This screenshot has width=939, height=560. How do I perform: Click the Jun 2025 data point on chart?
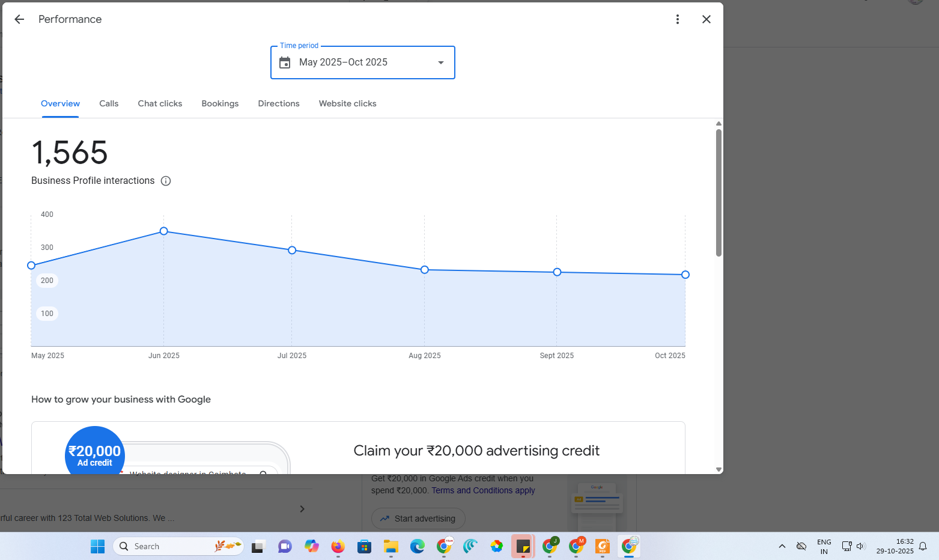pyautogui.click(x=164, y=231)
